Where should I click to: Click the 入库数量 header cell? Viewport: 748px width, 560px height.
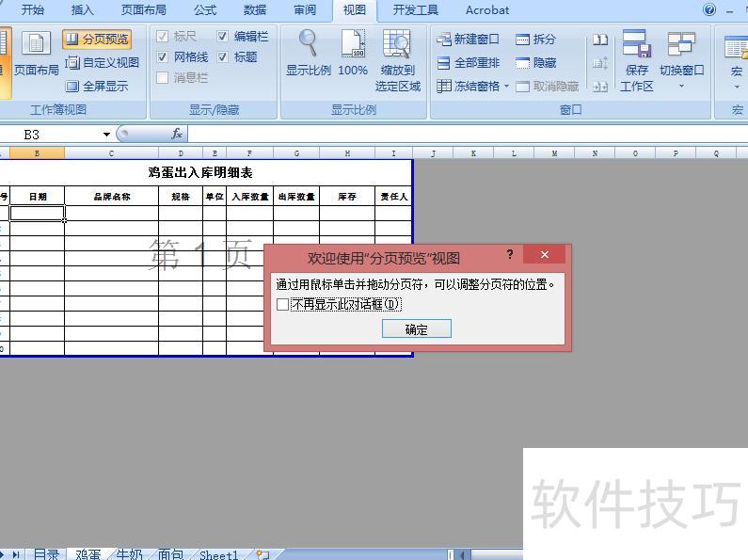249,196
